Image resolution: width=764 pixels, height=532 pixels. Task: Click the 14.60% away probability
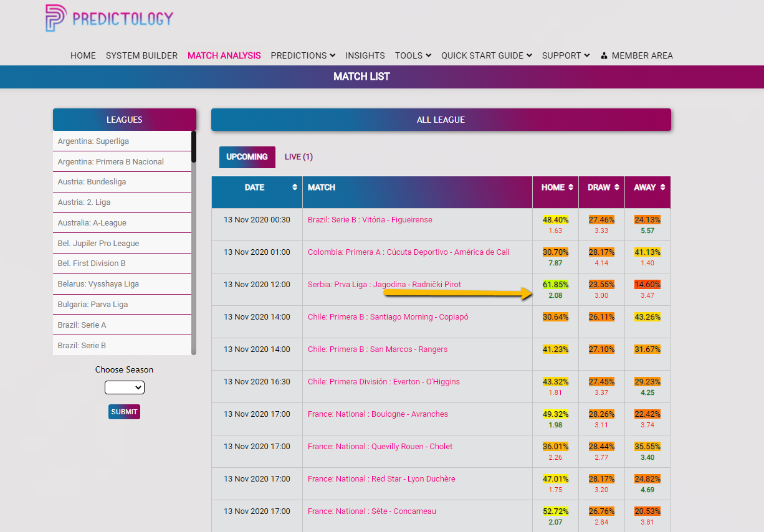pos(647,285)
